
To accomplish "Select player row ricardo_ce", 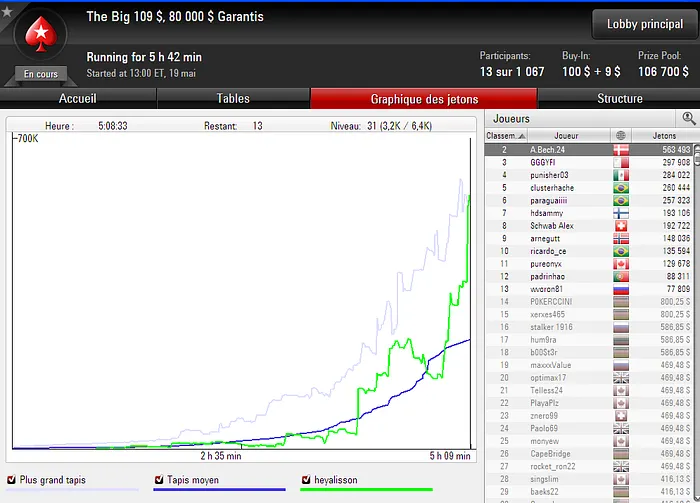I will [x=589, y=251].
